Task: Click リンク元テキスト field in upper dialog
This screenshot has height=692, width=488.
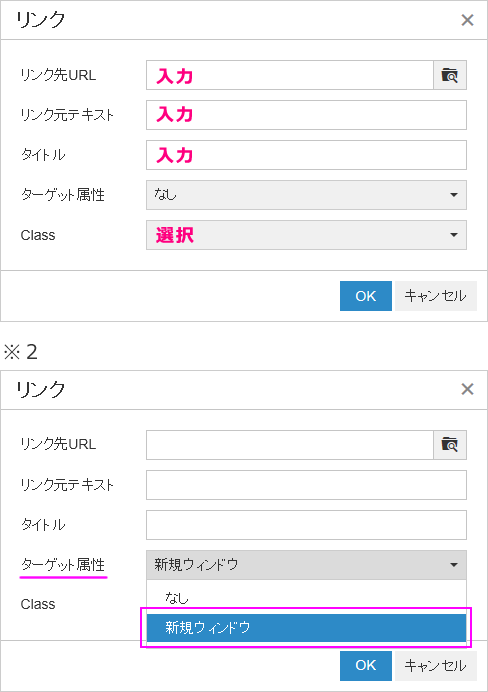Action: point(306,115)
